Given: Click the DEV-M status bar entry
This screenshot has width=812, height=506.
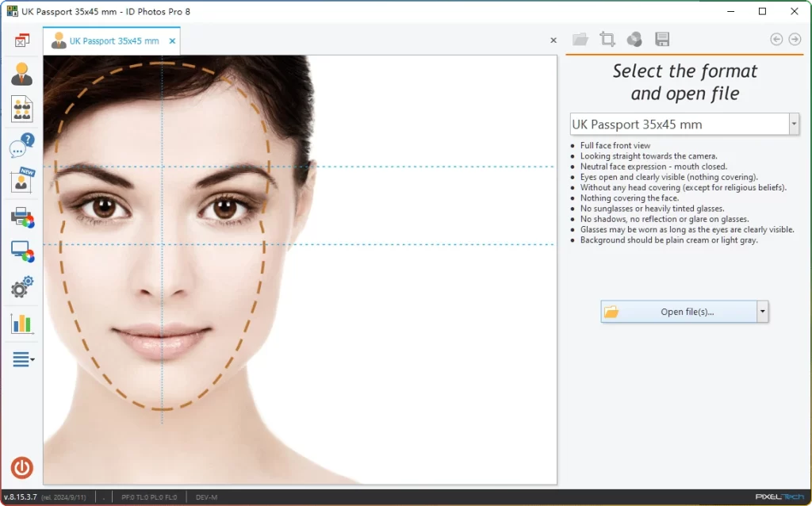Looking at the screenshot, I should (x=207, y=497).
